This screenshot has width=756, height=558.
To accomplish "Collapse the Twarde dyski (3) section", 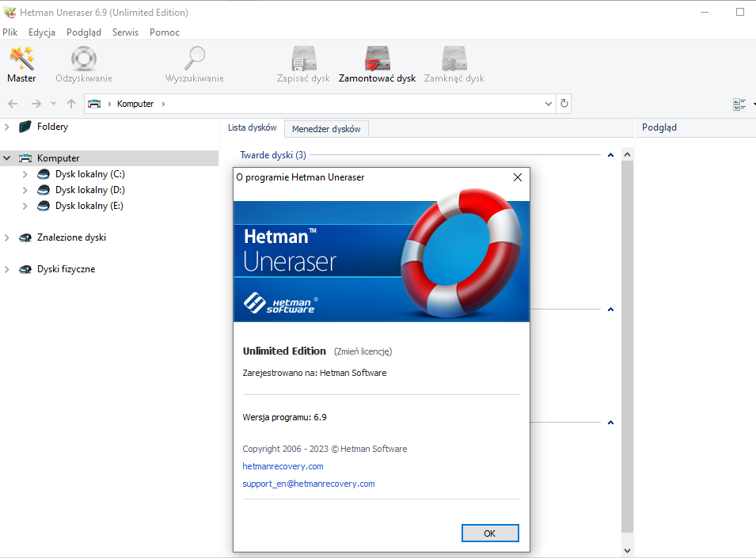I will click(610, 155).
